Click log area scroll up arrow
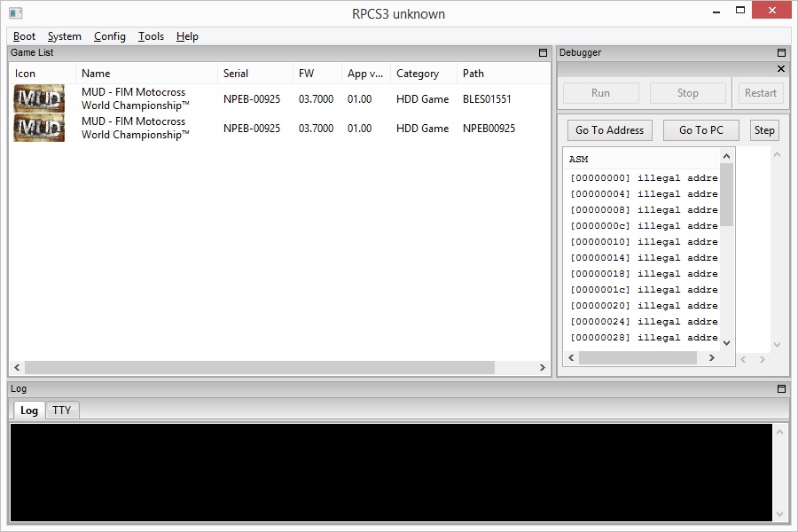The height and width of the screenshot is (532, 798). 779,432
